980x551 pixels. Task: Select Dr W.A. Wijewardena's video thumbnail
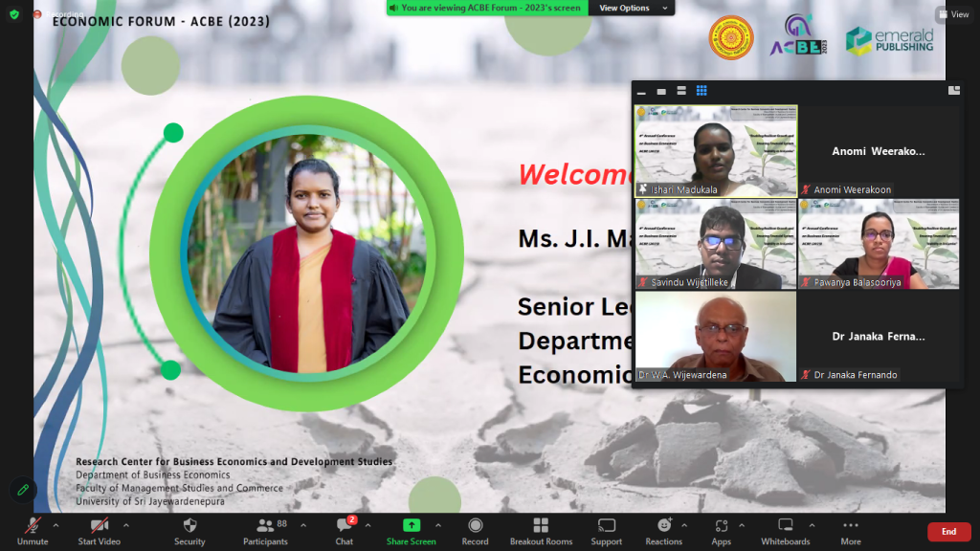pos(716,337)
